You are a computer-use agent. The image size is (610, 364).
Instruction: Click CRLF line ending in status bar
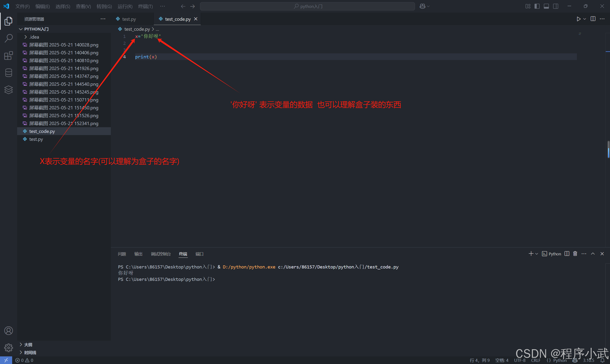tap(536, 360)
